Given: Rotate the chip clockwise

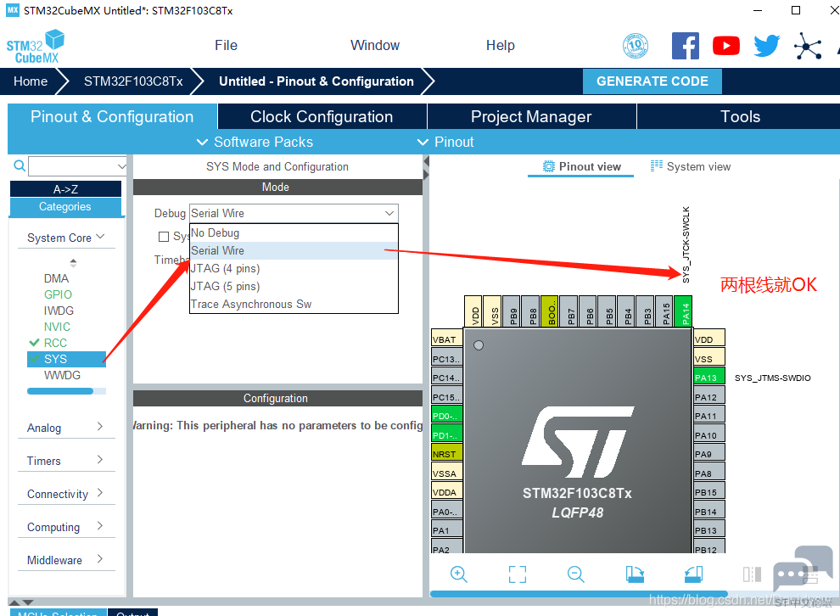Looking at the screenshot, I should (x=635, y=574).
